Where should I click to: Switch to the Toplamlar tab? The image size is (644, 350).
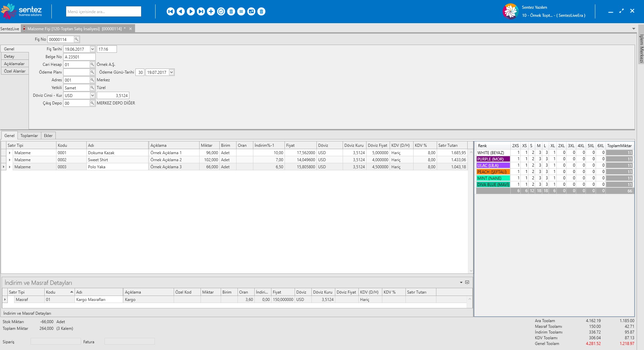[29, 136]
